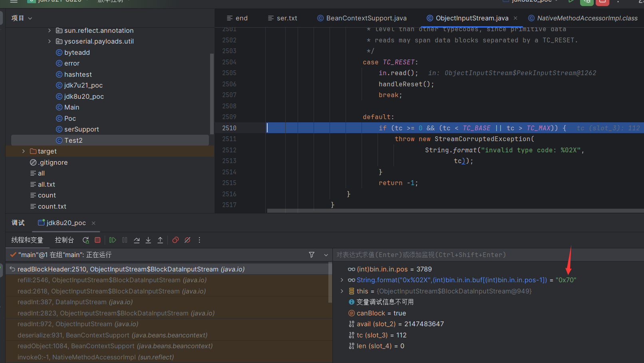This screenshot has width=644, height=363.
Task: Select the .gitignore file
Action: click(54, 162)
